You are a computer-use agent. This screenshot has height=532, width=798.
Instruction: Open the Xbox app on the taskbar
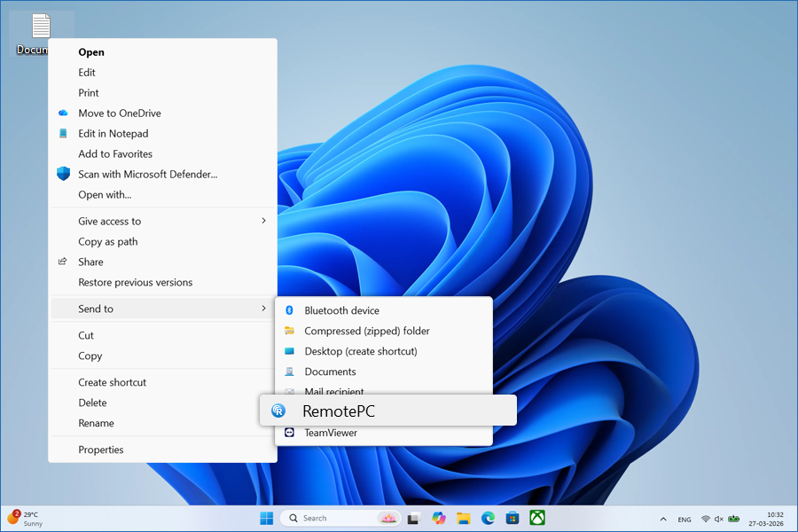coord(536,518)
